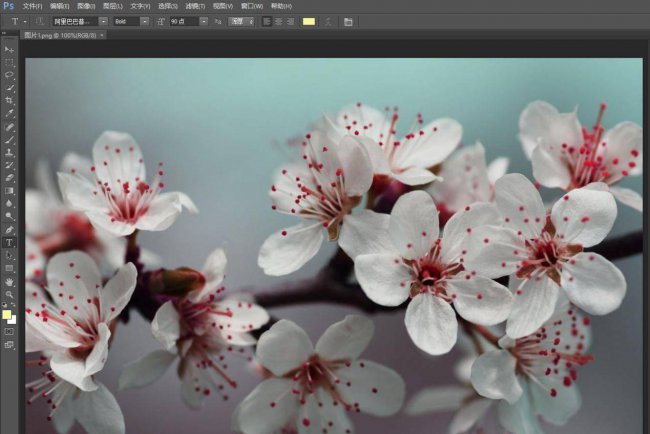Image resolution: width=650 pixels, height=434 pixels.
Task: Click the Photoshop Ps logo
Action: click(x=8, y=6)
